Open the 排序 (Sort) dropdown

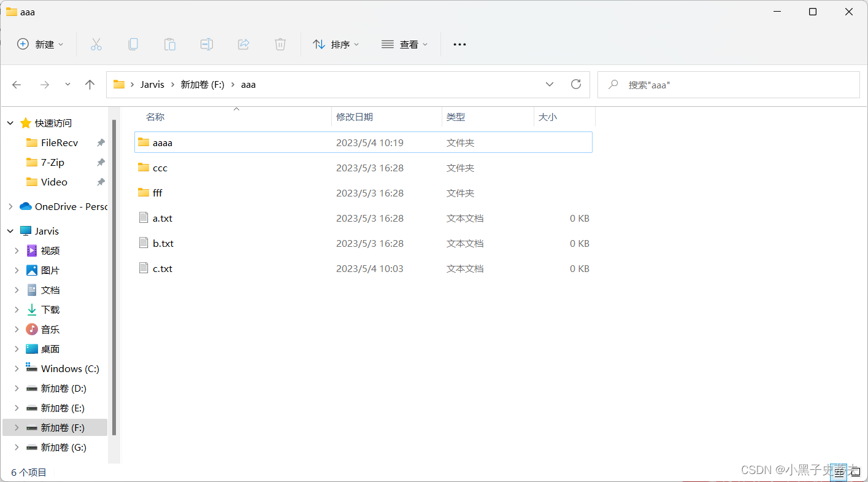click(x=336, y=44)
